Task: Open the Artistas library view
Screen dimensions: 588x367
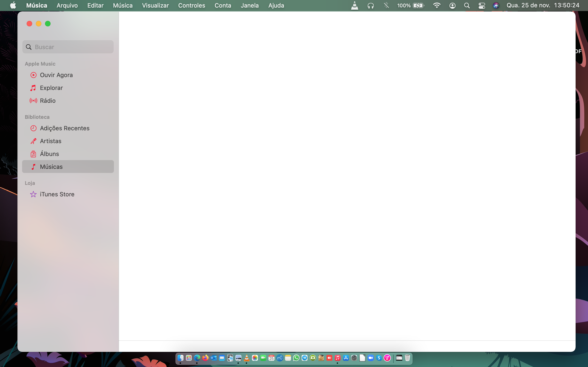Action: [x=51, y=141]
